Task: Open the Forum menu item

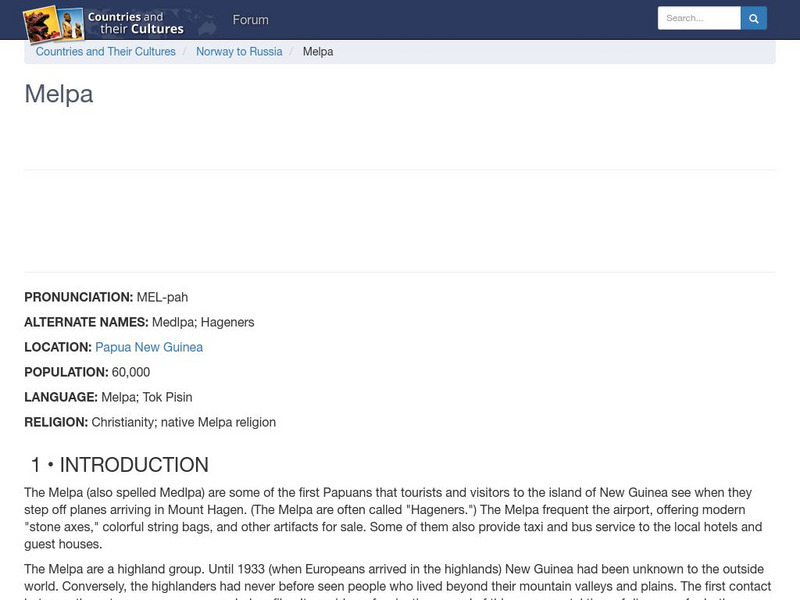Action: 251,20
